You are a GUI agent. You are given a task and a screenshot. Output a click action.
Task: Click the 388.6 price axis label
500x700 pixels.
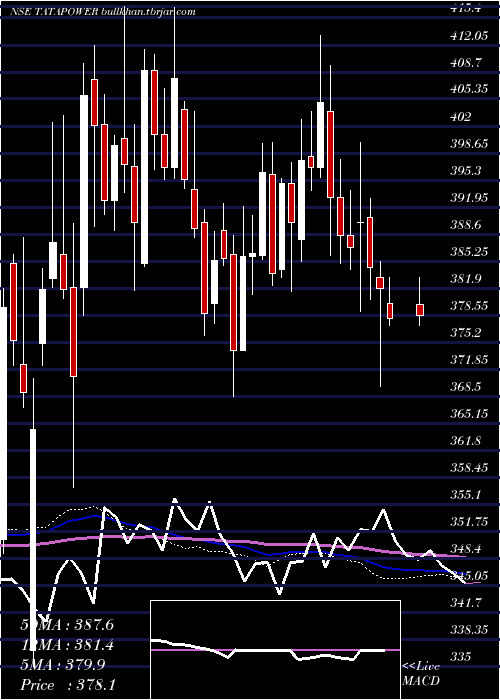point(466,225)
